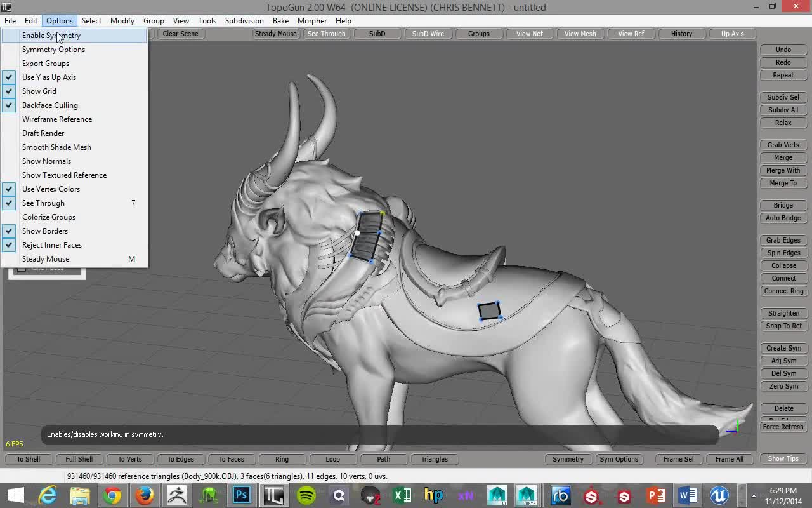The height and width of the screenshot is (508, 812).
Task: Click the Auto Bridge button
Action: pos(783,218)
